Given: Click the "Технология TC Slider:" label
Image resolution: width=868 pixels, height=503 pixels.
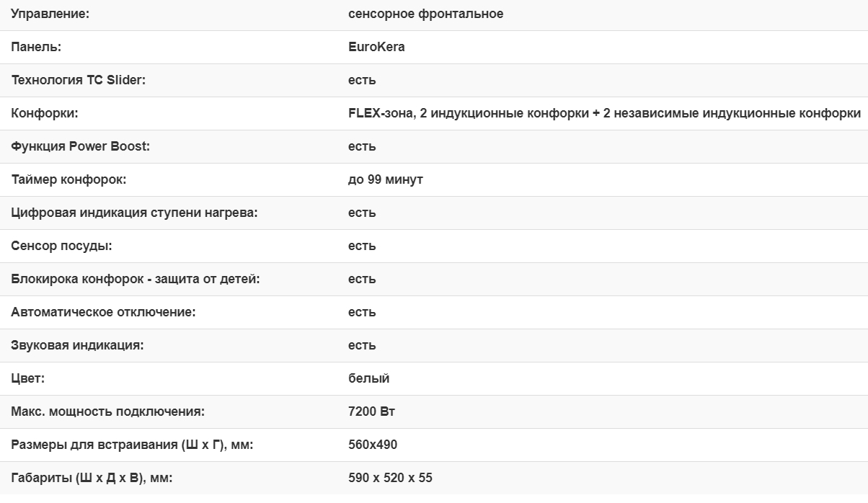Looking at the screenshot, I should click(x=79, y=80).
